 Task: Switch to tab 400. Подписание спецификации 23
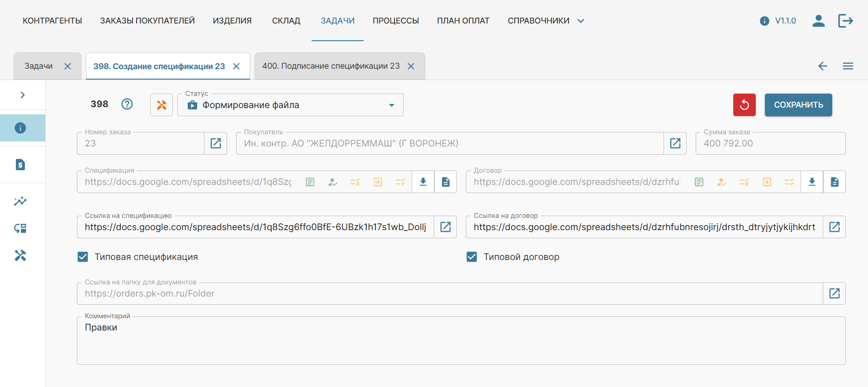[x=331, y=66]
